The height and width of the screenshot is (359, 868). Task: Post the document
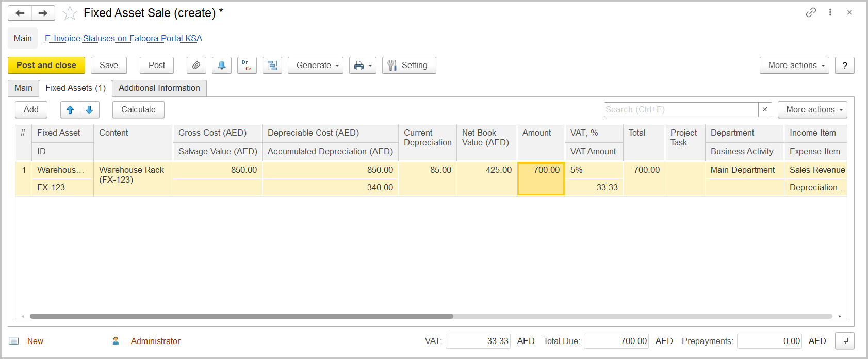click(x=157, y=66)
